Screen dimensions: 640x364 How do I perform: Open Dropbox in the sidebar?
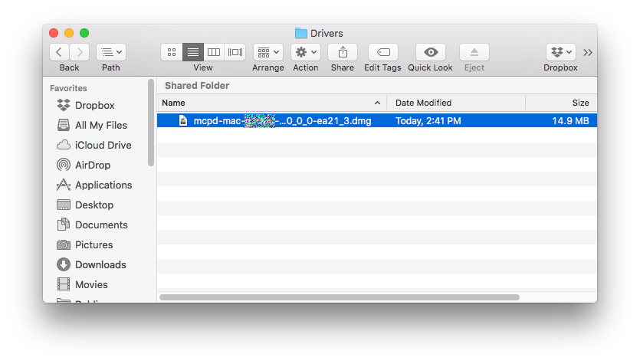tap(94, 105)
